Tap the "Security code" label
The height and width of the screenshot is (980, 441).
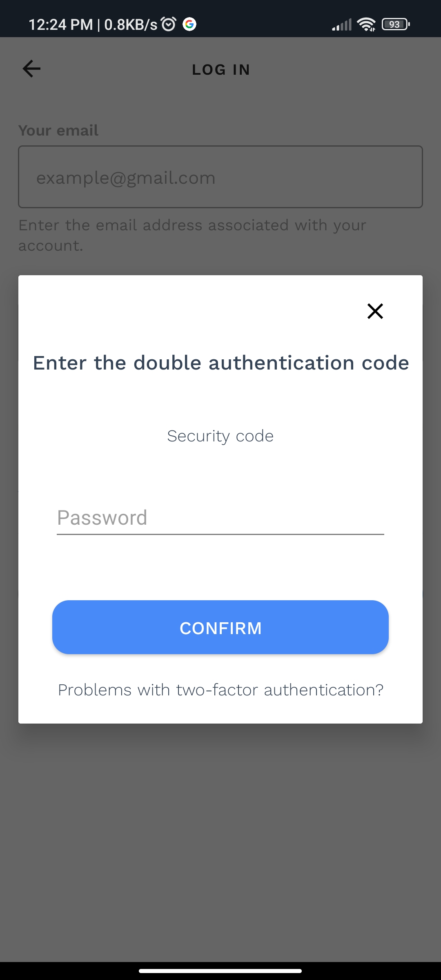[220, 436]
